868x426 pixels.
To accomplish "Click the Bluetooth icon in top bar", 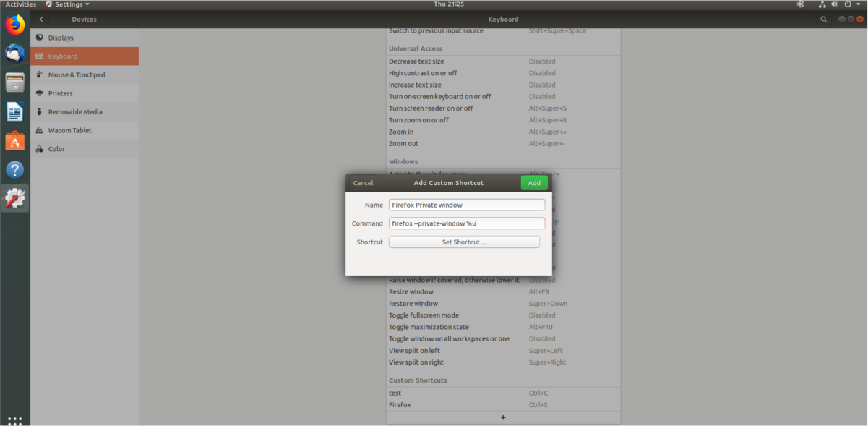I will click(x=800, y=4).
